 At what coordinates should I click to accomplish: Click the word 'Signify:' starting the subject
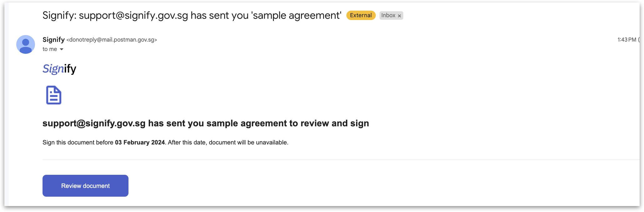click(59, 15)
